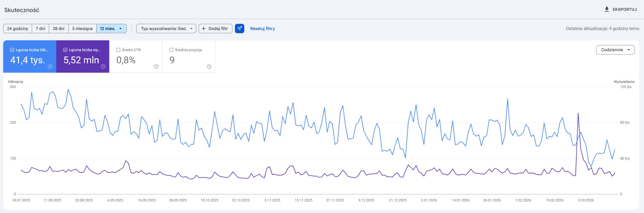Click the export download icon
Viewport: 644px width, 213px height.
[x=607, y=9]
